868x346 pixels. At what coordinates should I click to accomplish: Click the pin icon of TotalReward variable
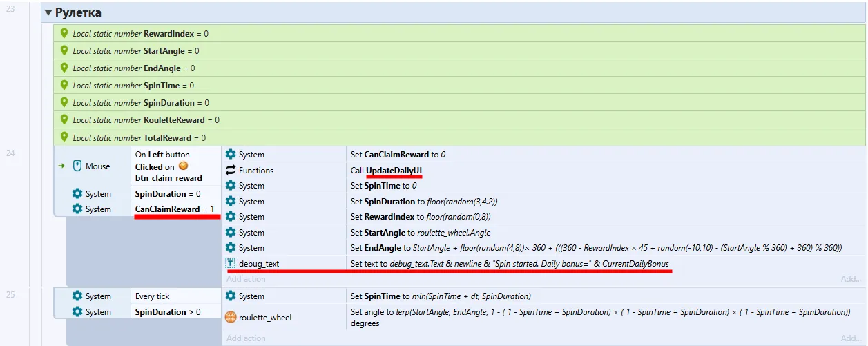(64, 137)
